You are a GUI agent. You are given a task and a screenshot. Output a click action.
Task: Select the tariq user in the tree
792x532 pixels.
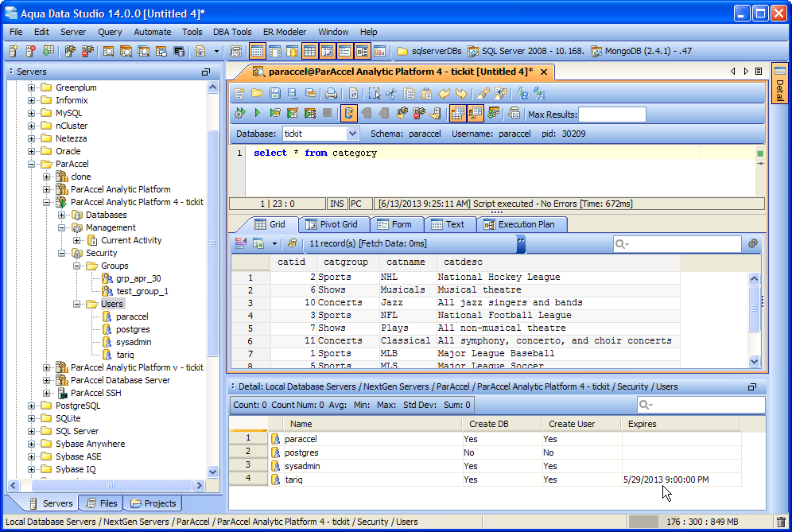[125, 355]
